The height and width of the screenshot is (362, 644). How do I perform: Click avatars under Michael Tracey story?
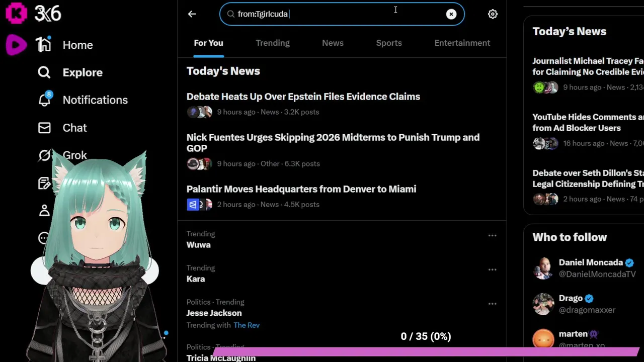pyautogui.click(x=545, y=87)
